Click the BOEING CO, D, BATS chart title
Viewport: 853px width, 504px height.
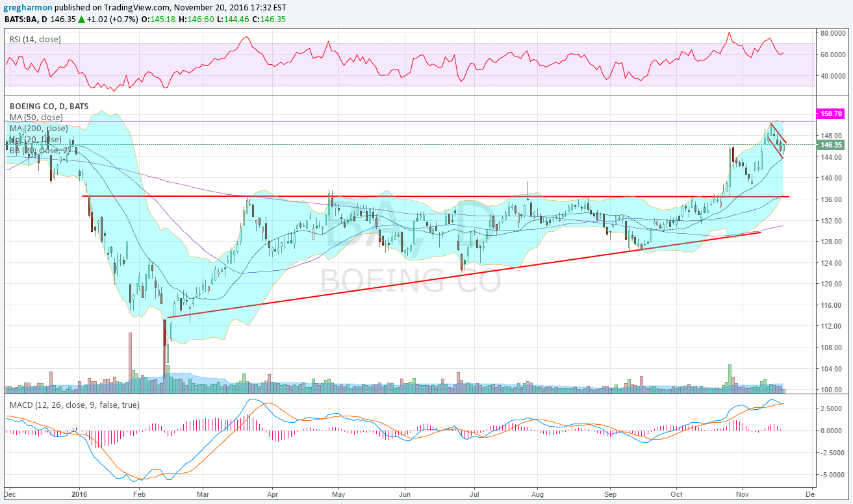pyautogui.click(x=49, y=107)
